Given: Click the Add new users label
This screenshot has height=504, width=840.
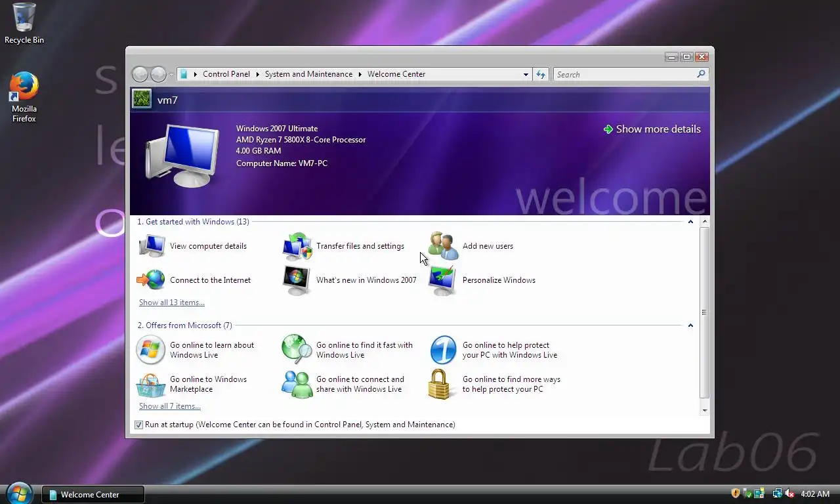Looking at the screenshot, I should tap(488, 246).
